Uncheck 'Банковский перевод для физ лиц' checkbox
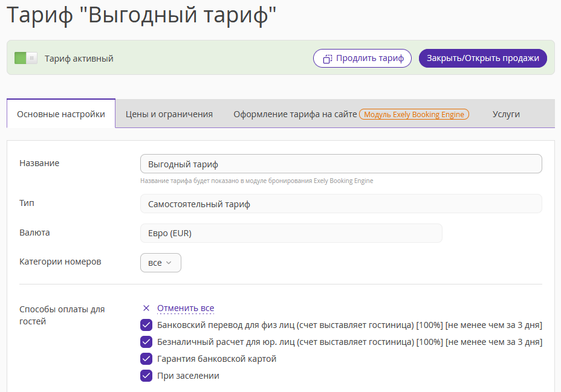 point(146,325)
